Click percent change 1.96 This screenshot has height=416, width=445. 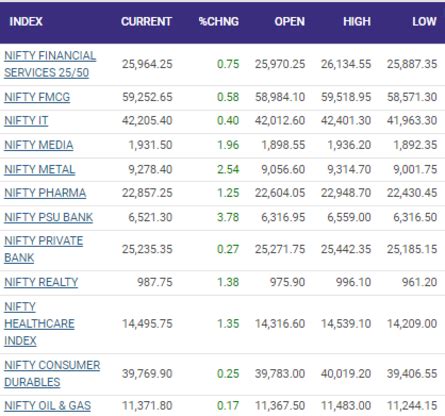(x=228, y=145)
